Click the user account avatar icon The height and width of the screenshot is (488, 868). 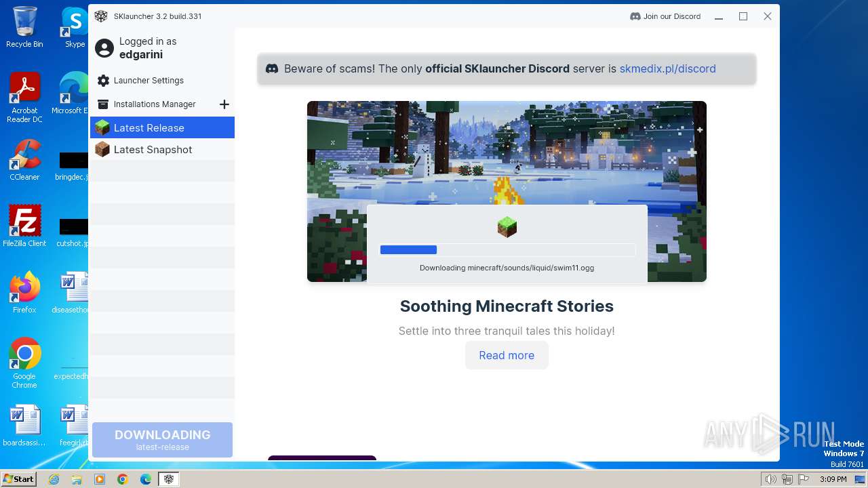(104, 48)
